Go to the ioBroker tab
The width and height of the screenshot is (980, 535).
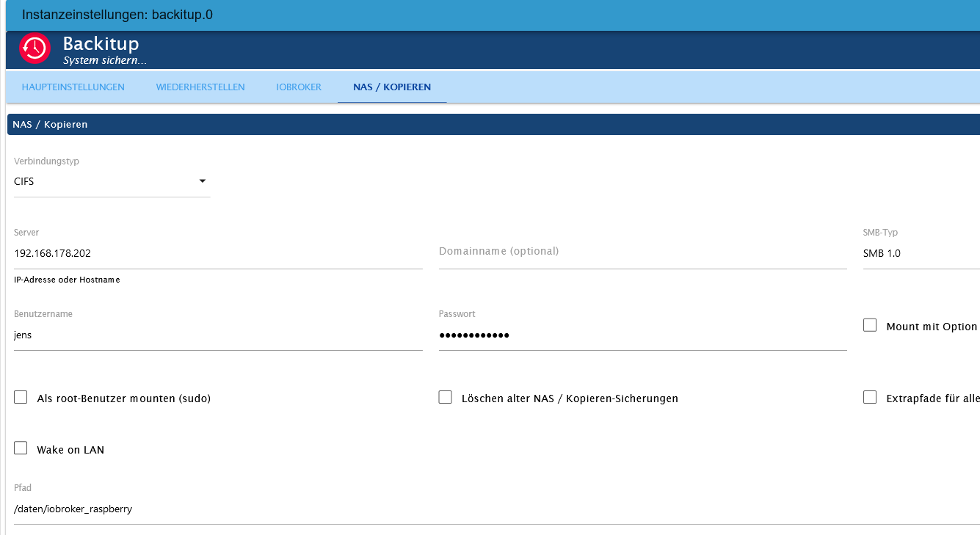(x=299, y=87)
